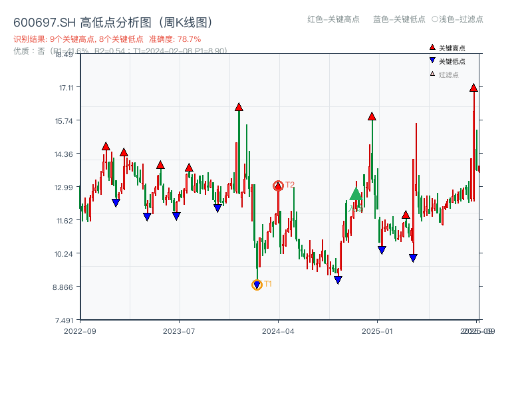
Task: Select the blue down triangle below the lowest candle
Action: (338, 281)
